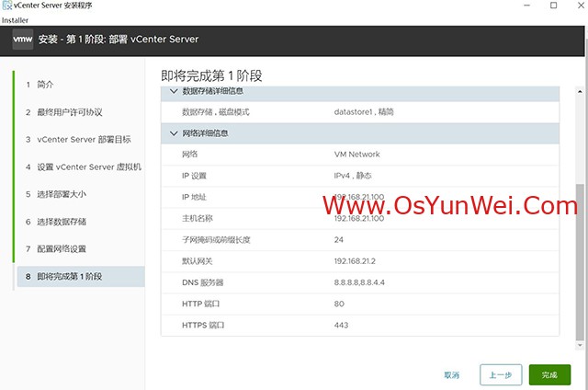Select the IPv4 , 静态 value
This screenshot has width=588, height=390.
click(x=353, y=176)
